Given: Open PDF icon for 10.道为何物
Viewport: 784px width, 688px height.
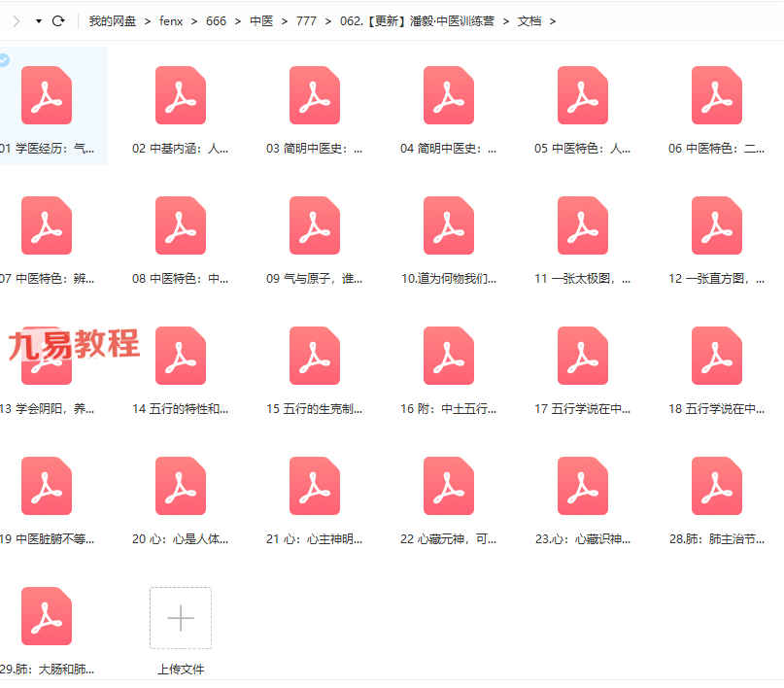Looking at the screenshot, I should click(449, 225).
